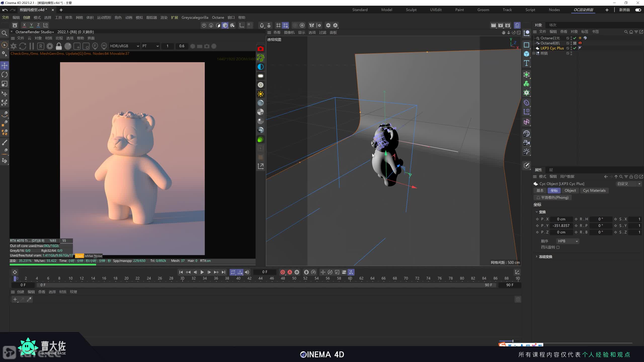The height and width of the screenshot is (362, 644).
Task: Open the Octane menu in menu bar
Action: [x=218, y=18]
